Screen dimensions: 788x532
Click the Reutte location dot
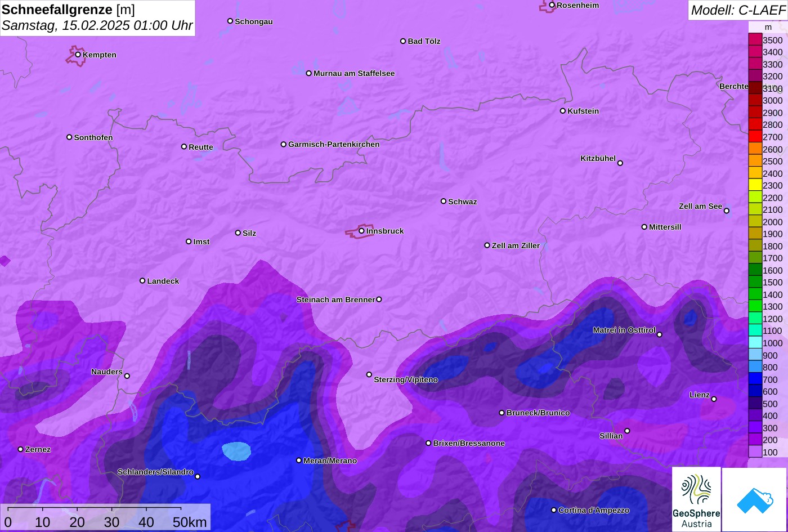click(184, 146)
